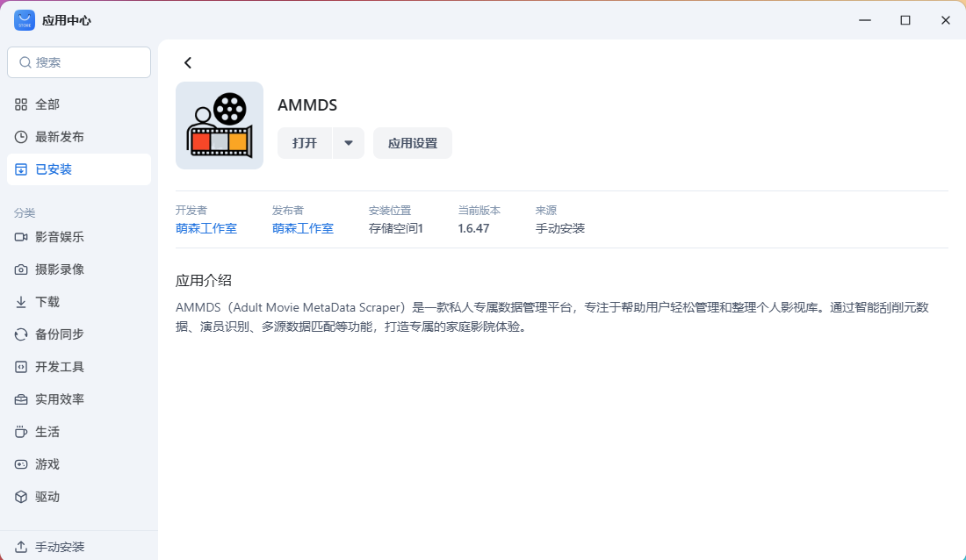966x560 pixels.
Task: Open the 生活 category
Action: 48,431
